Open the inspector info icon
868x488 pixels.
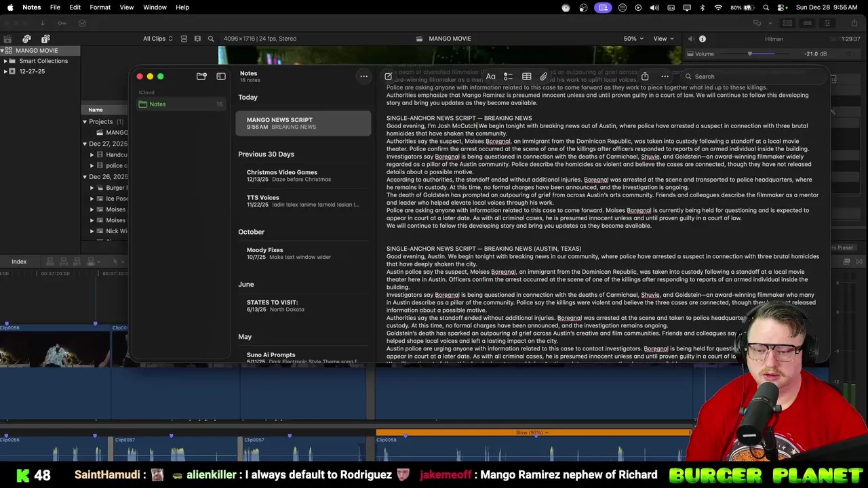703,39
